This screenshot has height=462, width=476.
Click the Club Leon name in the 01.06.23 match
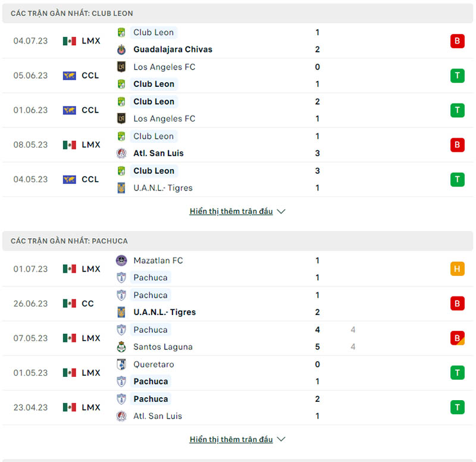click(154, 102)
